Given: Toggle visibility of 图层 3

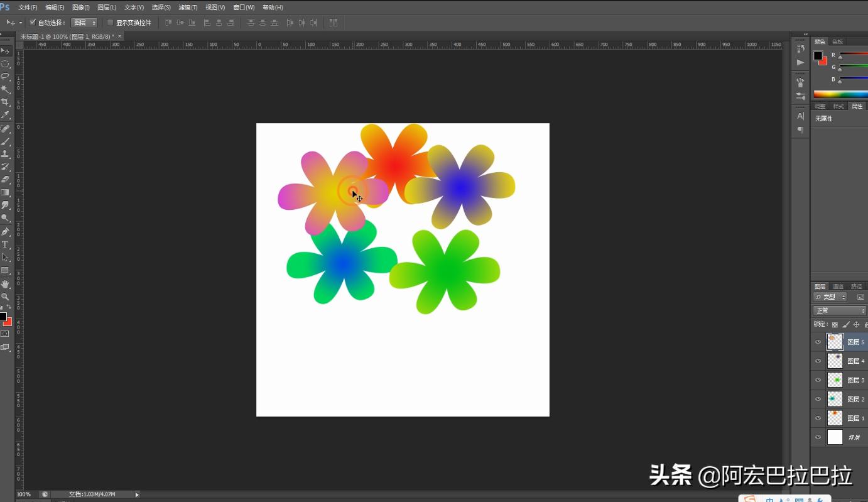Looking at the screenshot, I should click(x=818, y=379).
